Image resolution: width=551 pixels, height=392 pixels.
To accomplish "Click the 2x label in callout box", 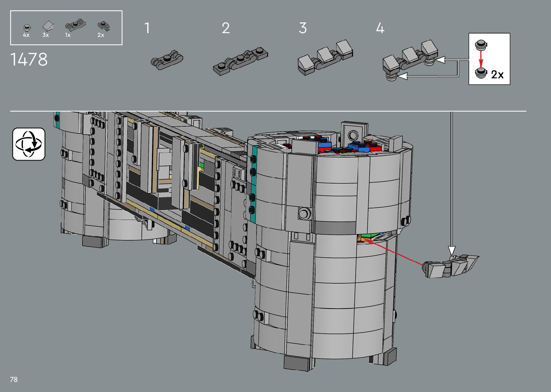I will (497, 75).
